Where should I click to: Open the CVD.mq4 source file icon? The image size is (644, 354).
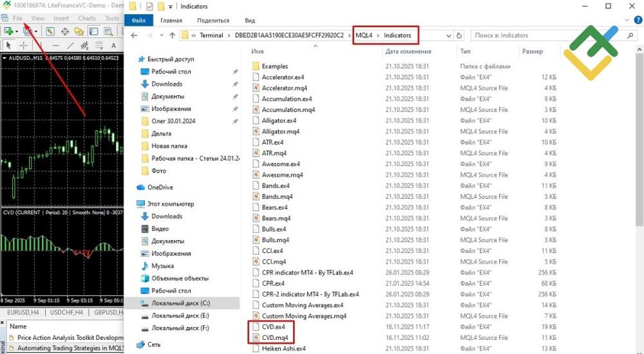tap(256, 337)
